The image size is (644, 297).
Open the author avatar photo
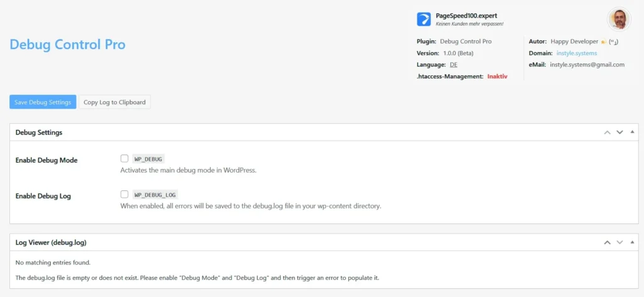click(x=619, y=19)
